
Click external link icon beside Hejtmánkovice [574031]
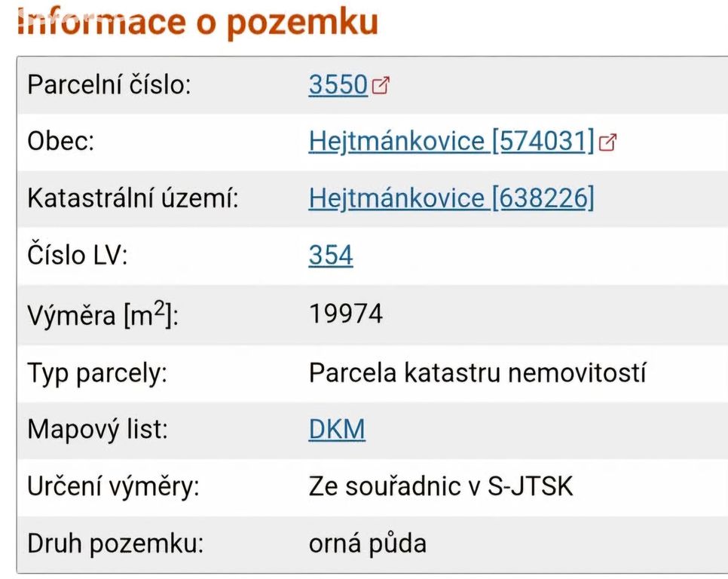point(607,142)
